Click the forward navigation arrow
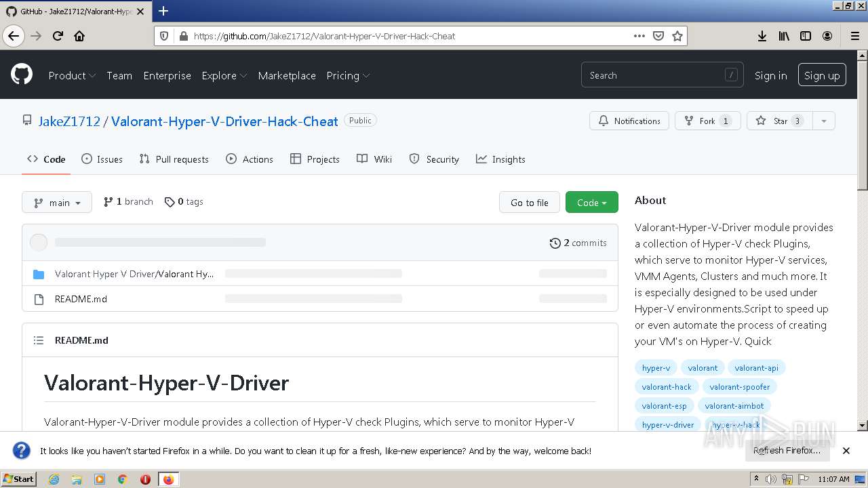The width and height of the screenshot is (868, 488). point(37,36)
